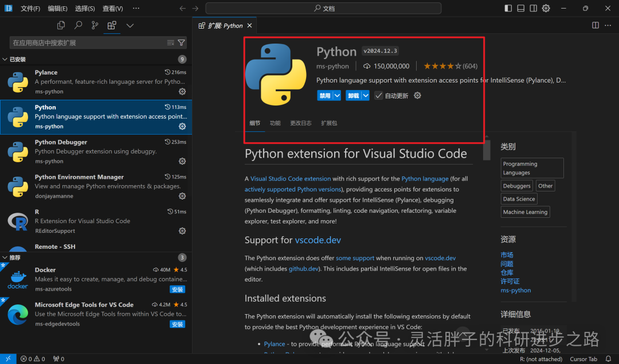Open the 禁用 dropdown arrow
Image resolution: width=619 pixels, height=364 pixels.
[337, 96]
